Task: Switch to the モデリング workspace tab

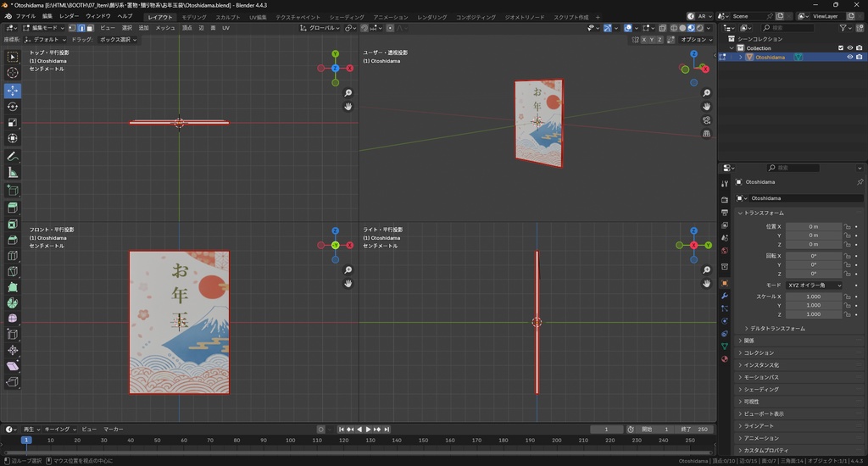Action: point(194,17)
